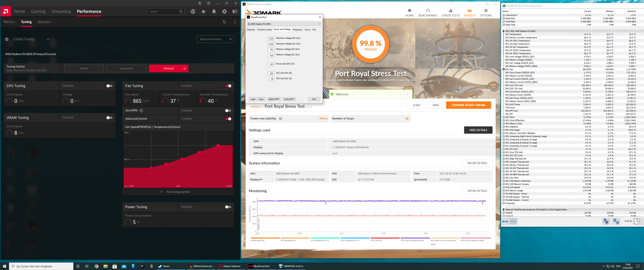The width and height of the screenshot is (644, 270).
Task: Select Manual tuning control mode
Action: point(168,68)
